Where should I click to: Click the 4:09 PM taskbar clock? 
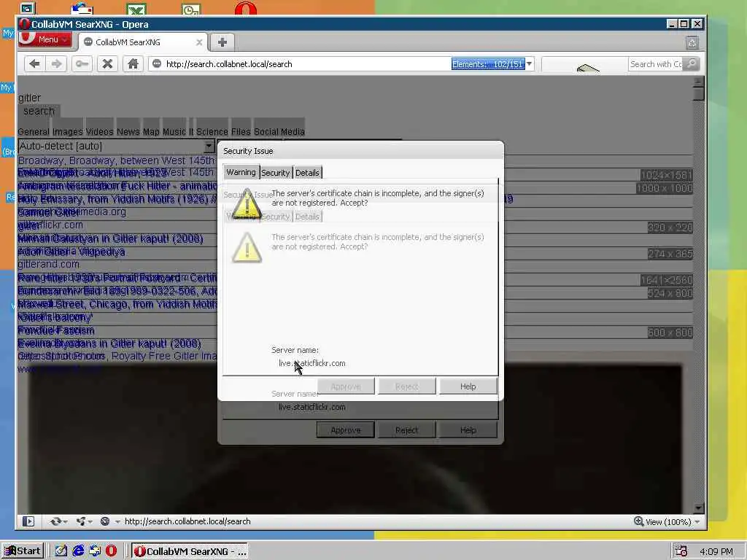click(716, 551)
